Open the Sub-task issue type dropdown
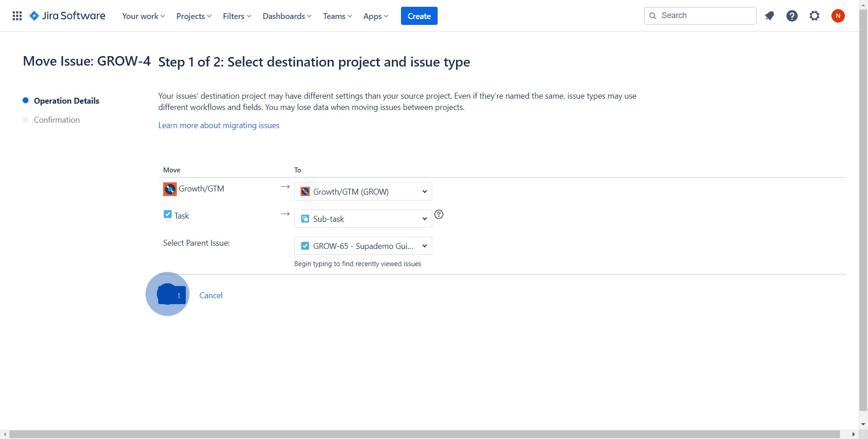The height and width of the screenshot is (439, 868). click(x=363, y=219)
